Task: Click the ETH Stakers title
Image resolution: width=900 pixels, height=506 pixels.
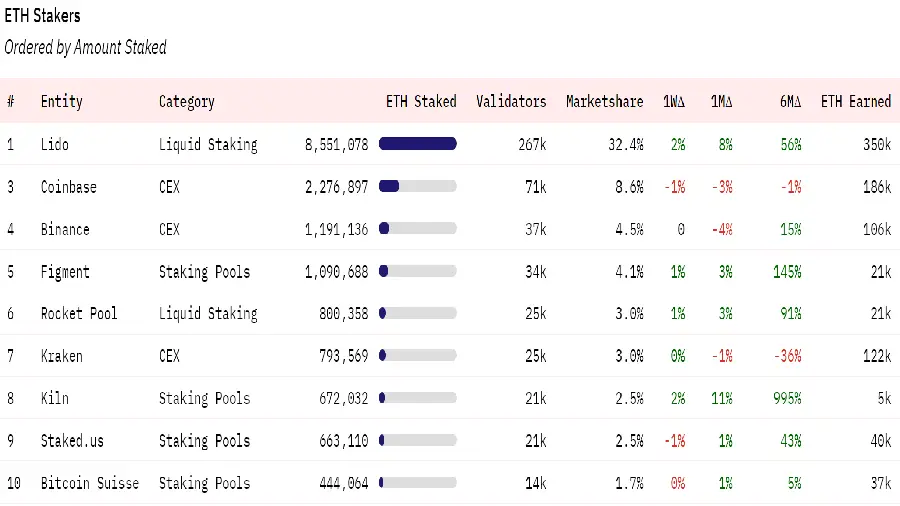Action: pos(43,17)
